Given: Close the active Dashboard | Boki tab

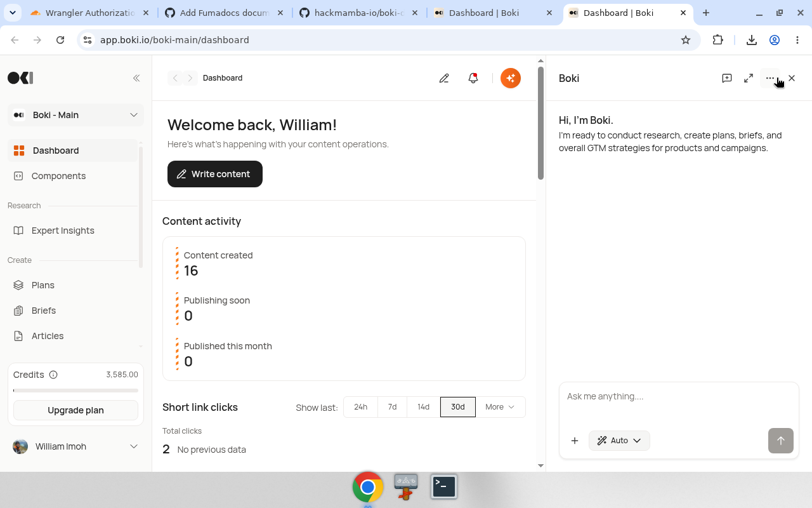Looking at the screenshot, I should click(x=684, y=13).
